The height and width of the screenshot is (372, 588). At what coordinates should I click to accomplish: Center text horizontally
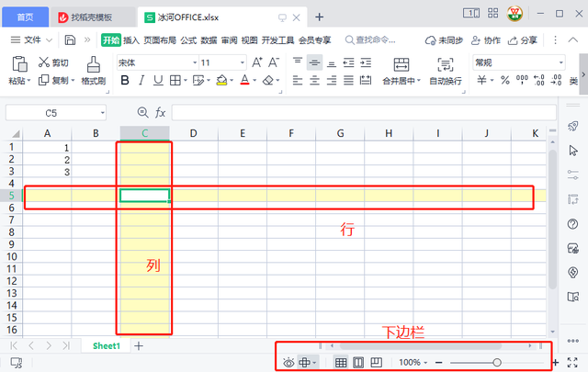coord(314,80)
